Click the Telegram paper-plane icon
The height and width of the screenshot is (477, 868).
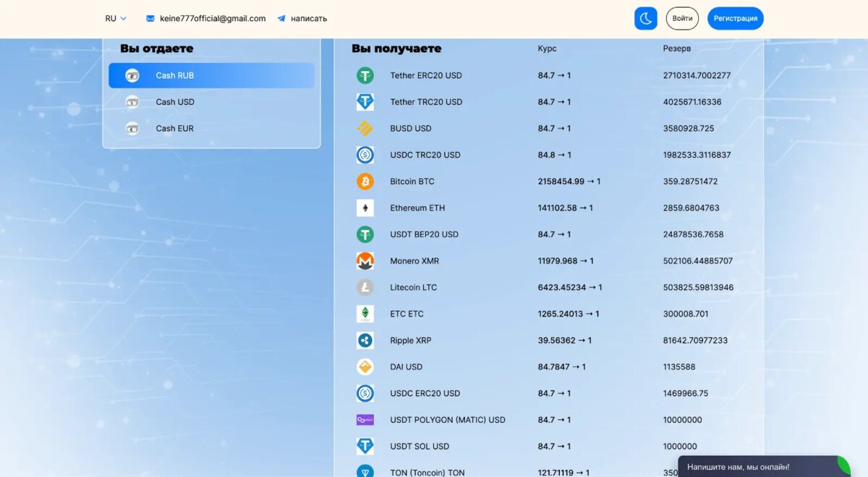281,19
